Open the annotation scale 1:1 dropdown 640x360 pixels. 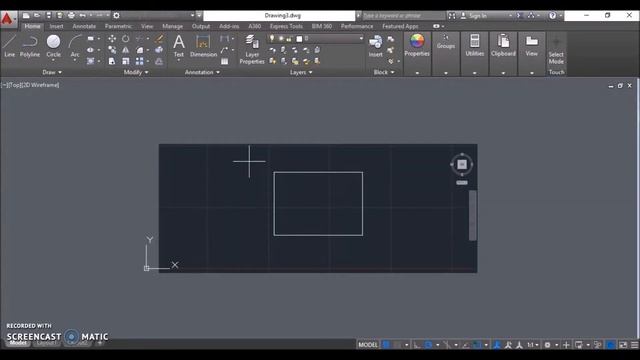click(x=532, y=345)
